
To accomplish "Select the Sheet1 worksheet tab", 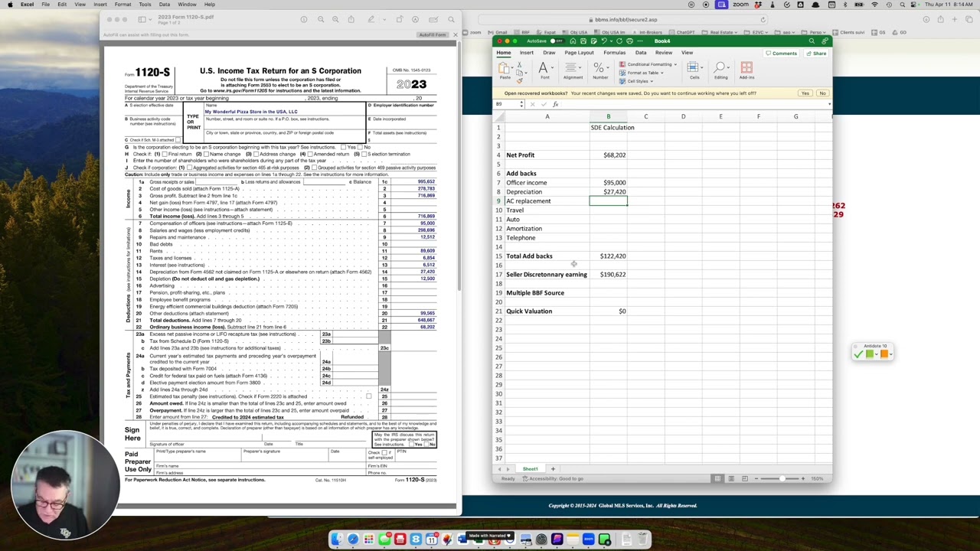I will (x=530, y=469).
